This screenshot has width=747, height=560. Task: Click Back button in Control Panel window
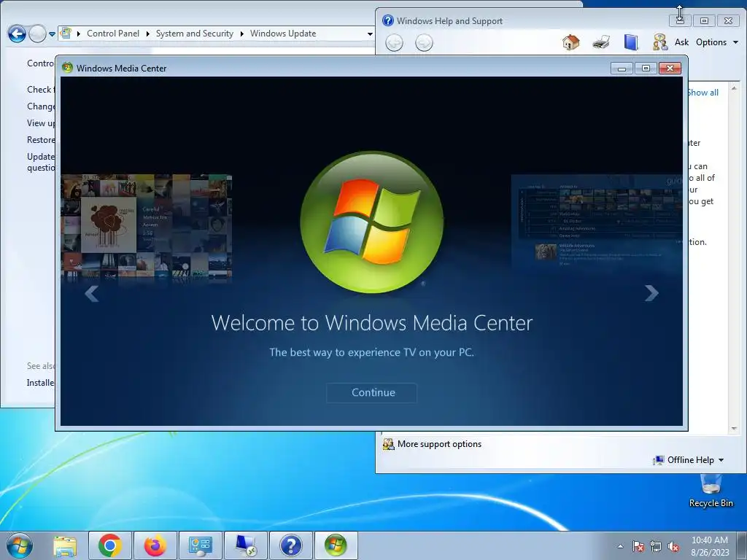tap(17, 34)
